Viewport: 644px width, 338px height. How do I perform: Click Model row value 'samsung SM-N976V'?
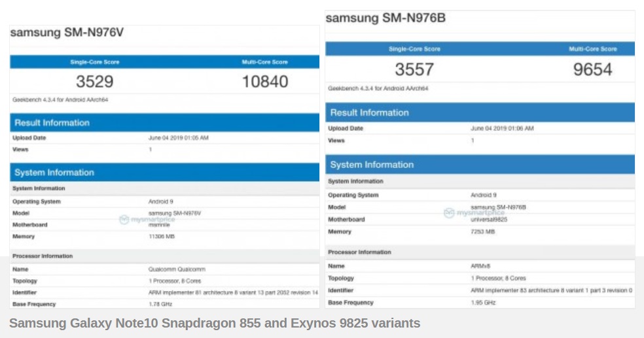coord(175,213)
